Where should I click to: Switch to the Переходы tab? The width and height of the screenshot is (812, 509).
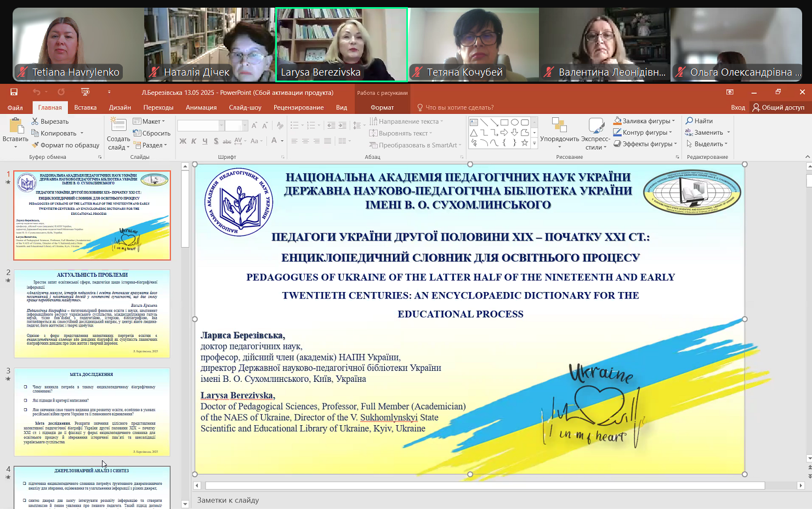(158, 107)
